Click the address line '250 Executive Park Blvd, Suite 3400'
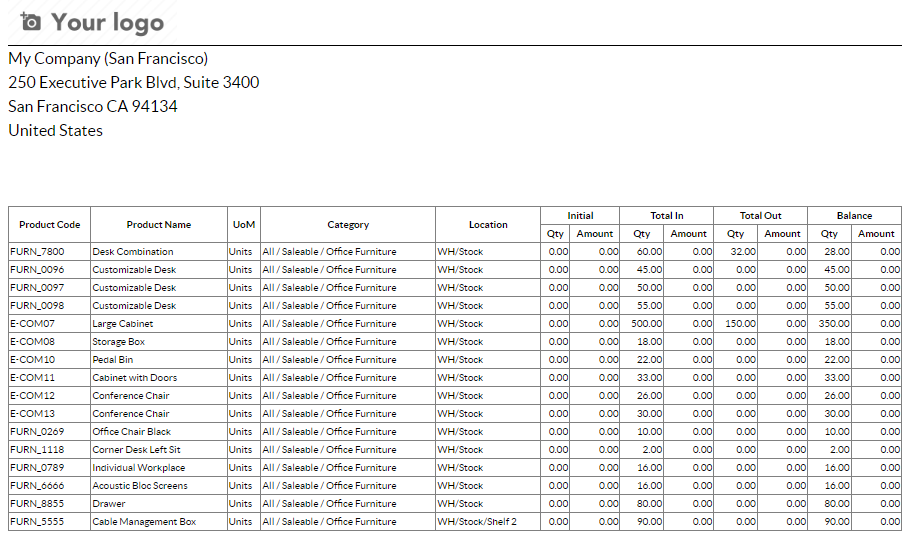The width and height of the screenshot is (917, 545). point(134,82)
